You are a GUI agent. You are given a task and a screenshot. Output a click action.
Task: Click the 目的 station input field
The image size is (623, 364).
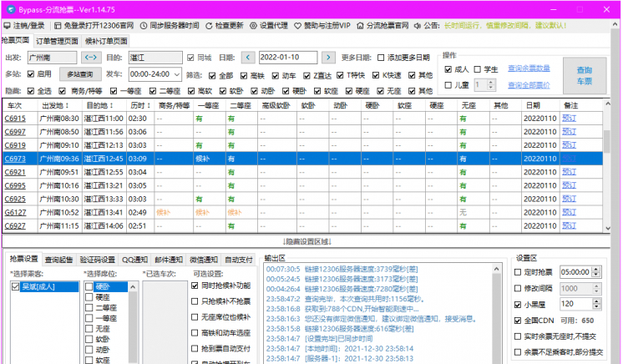point(155,58)
